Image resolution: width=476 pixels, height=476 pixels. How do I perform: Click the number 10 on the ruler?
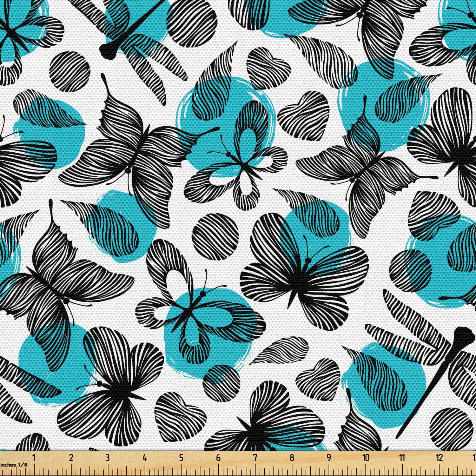[366, 457]
